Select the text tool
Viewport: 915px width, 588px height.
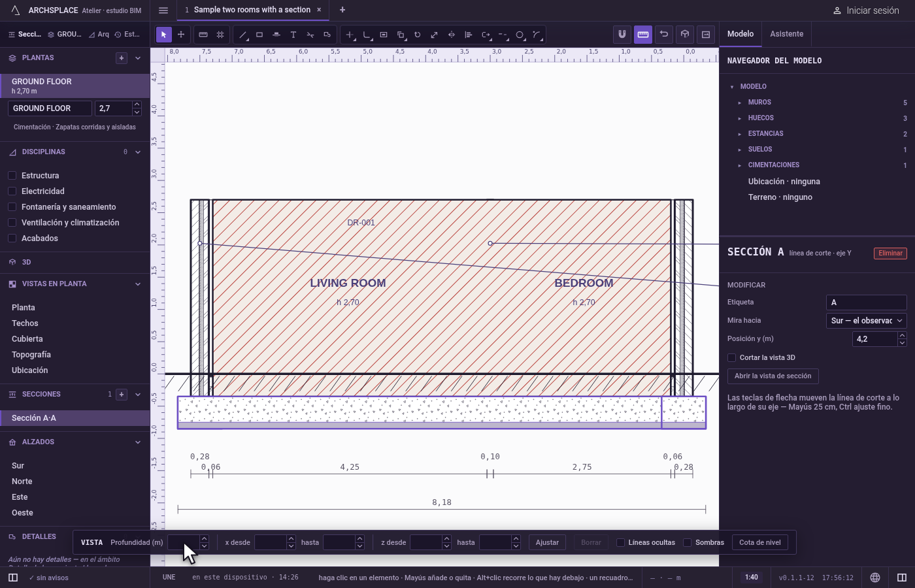coord(293,35)
